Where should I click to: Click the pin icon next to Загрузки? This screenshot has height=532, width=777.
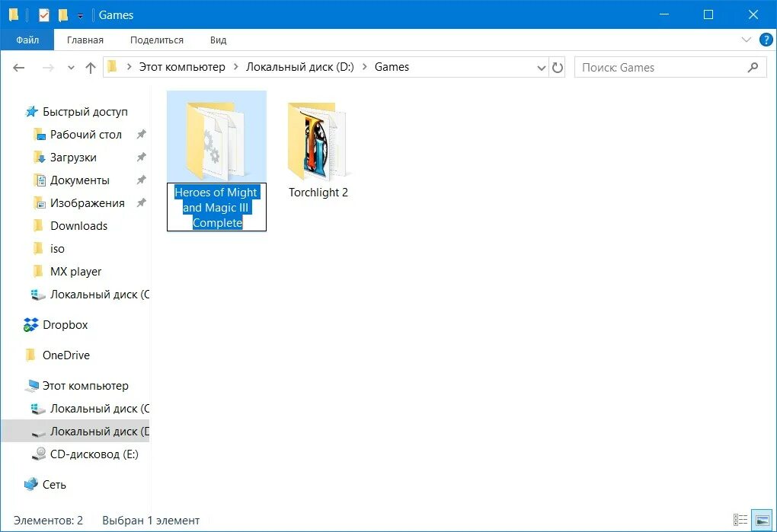coord(141,157)
